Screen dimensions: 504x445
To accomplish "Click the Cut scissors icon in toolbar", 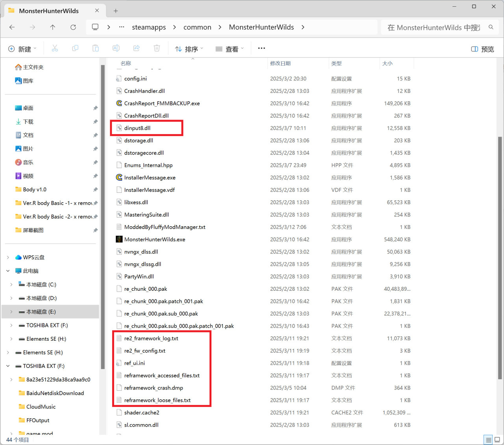I will coord(55,48).
